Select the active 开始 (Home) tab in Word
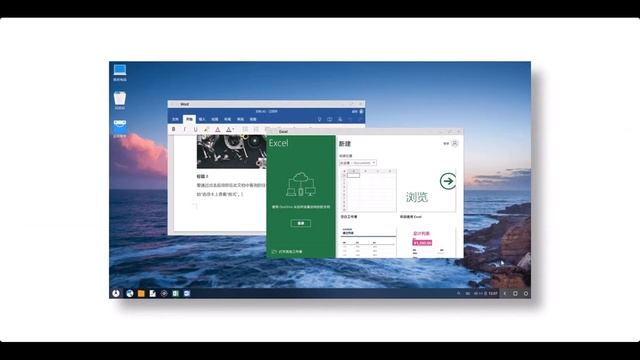The image size is (640, 360). [189, 119]
